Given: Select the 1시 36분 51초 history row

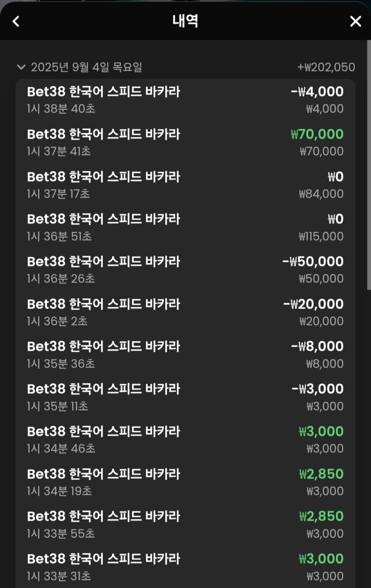Looking at the screenshot, I should click(185, 227).
